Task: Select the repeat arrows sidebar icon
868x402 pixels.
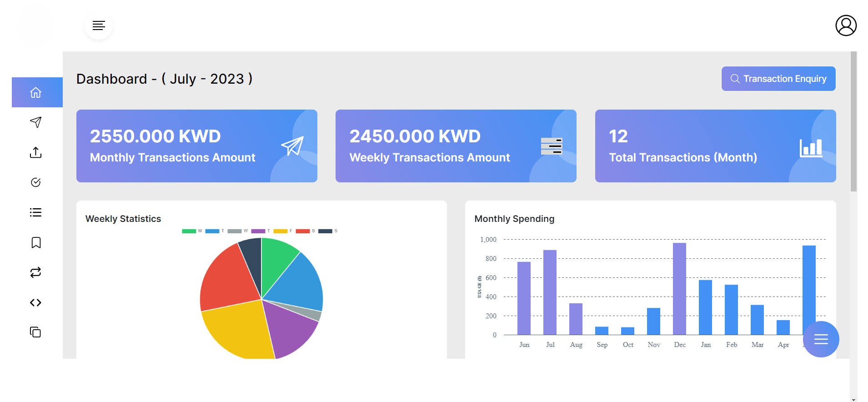Action: point(36,272)
